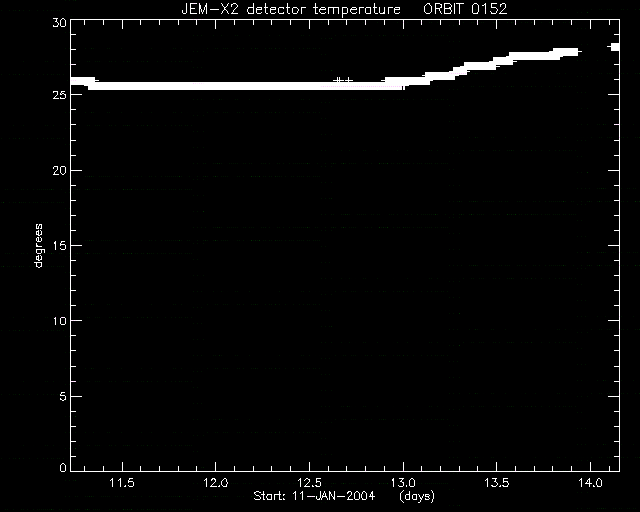The image size is (640, 512).
Task: Click the y-axis tick label 25
Action: tap(59, 95)
